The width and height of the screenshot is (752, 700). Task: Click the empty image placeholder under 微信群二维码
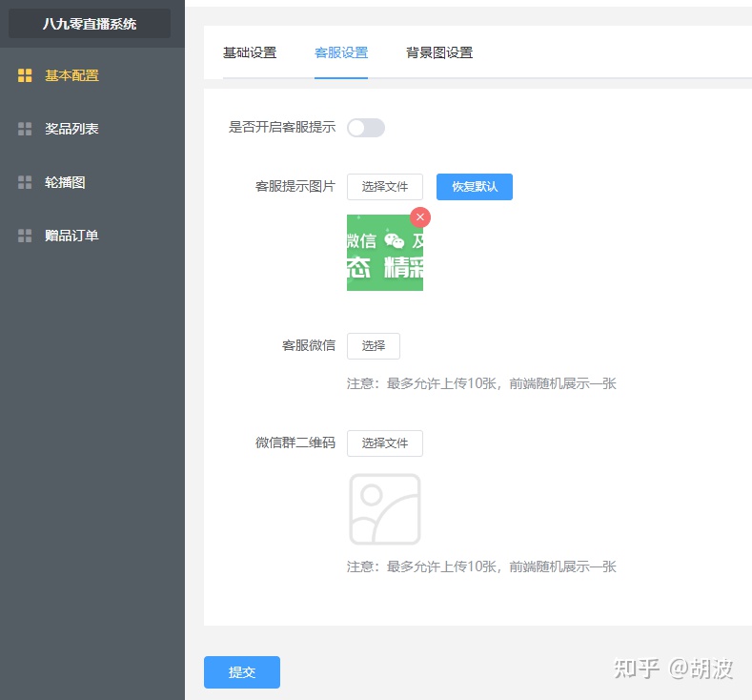[x=384, y=509]
